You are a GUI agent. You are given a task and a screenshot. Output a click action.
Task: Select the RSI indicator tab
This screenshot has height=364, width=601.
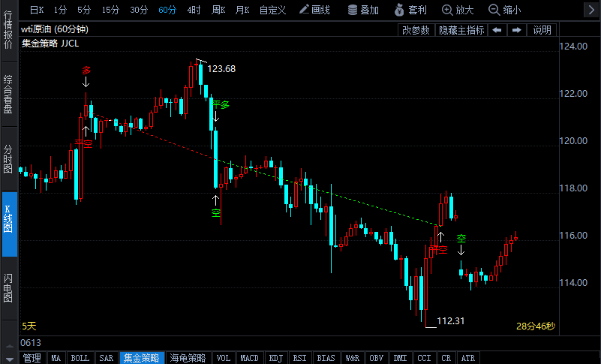tap(299, 358)
